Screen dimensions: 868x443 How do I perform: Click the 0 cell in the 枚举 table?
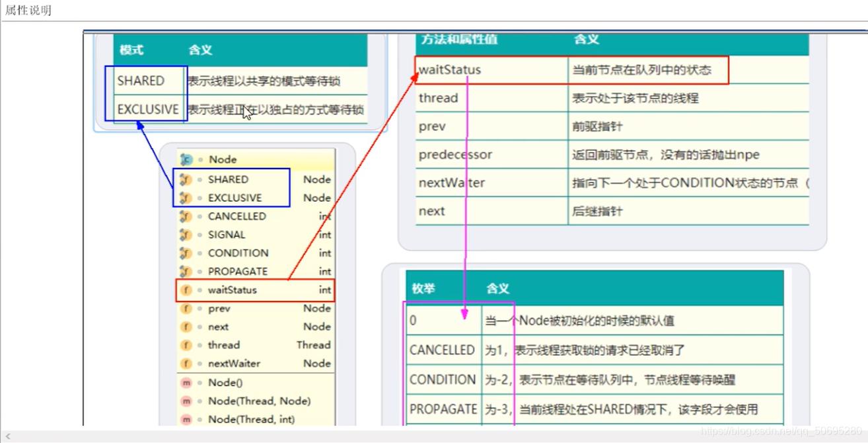[443, 321]
